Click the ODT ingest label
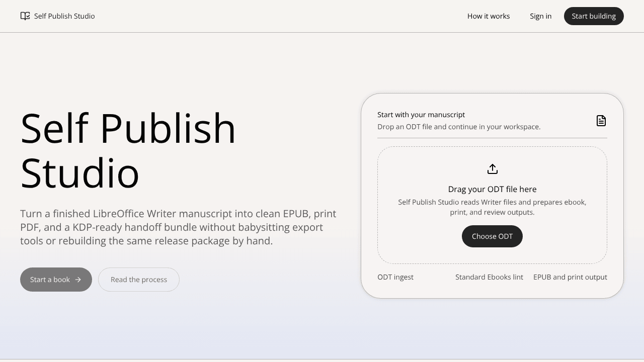The height and width of the screenshot is (362, 644). [x=395, y=277]
